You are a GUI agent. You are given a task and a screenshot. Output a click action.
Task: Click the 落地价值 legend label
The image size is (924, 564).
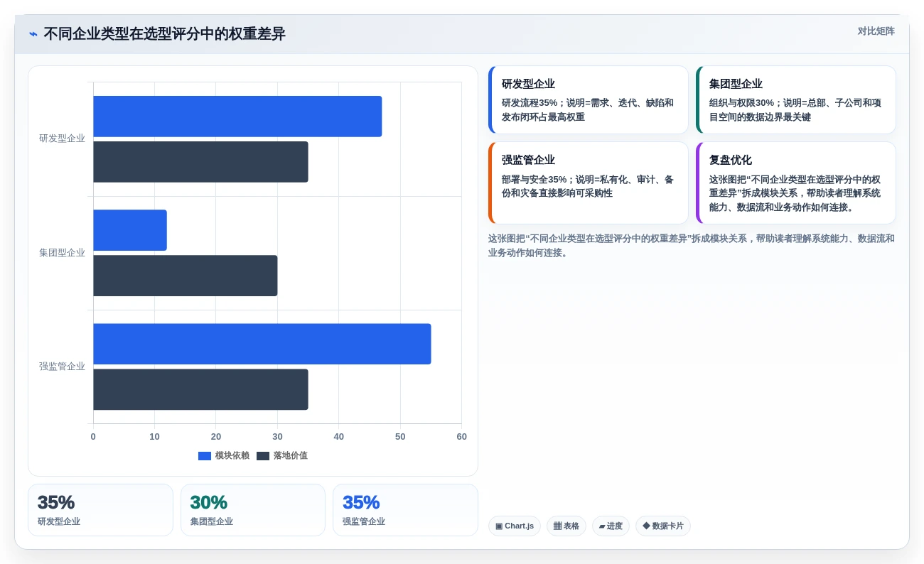291,456
